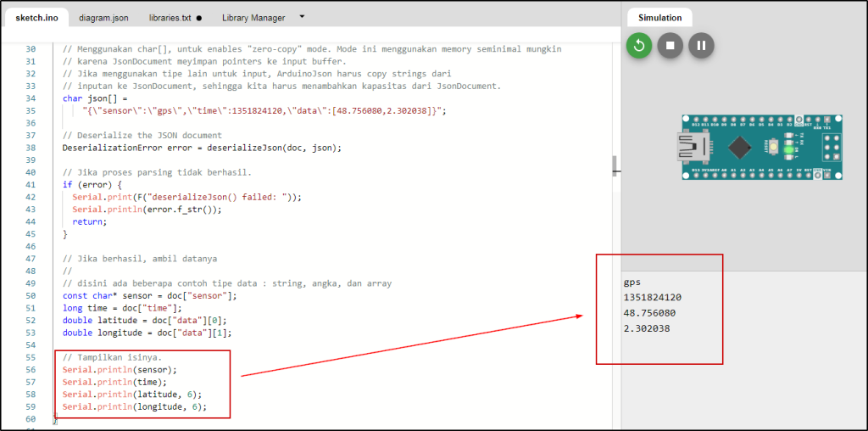Pause the simulation
Image resolution: width=868 pixels, height=431 pixels.
point(700,46)
